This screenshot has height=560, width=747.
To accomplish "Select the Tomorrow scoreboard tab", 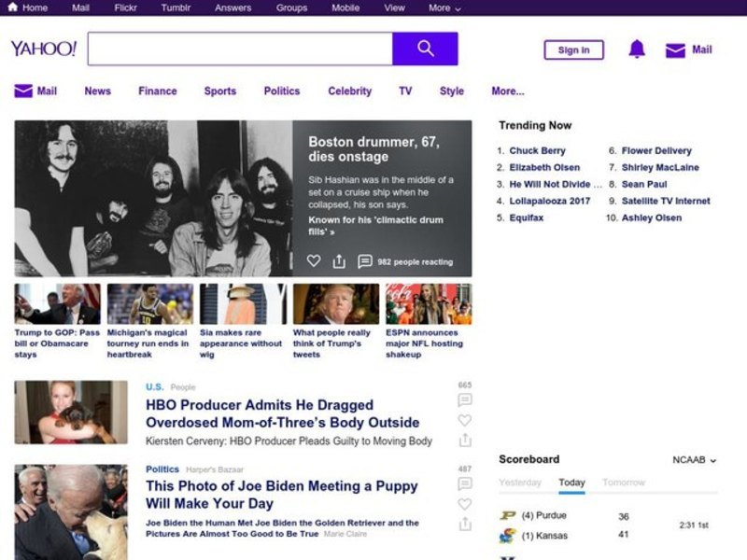I will [x=624, y=483].
